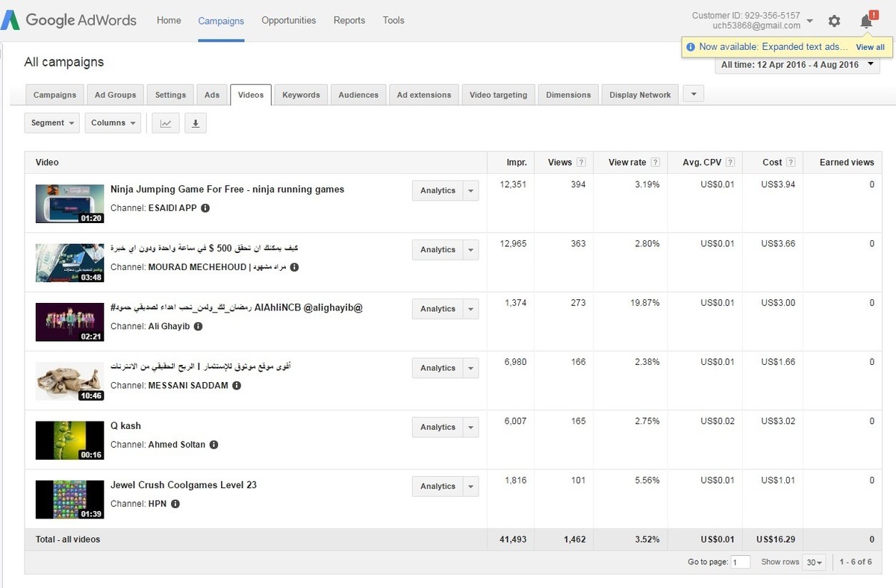
Task: Click info icon beside Ahmed Soltan channel
Action: coord(214,445)
